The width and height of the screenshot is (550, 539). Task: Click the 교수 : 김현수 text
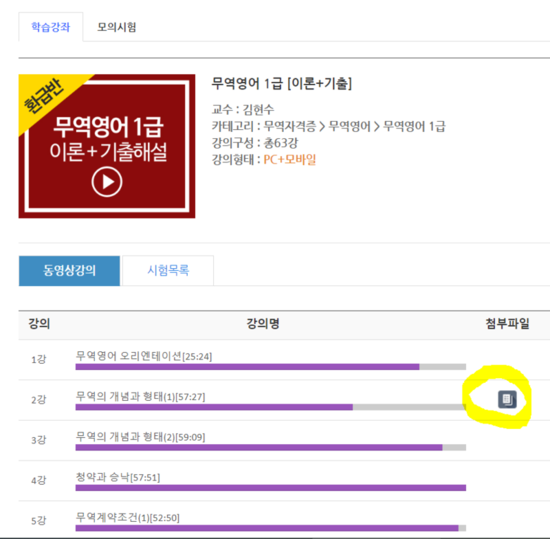243,109
